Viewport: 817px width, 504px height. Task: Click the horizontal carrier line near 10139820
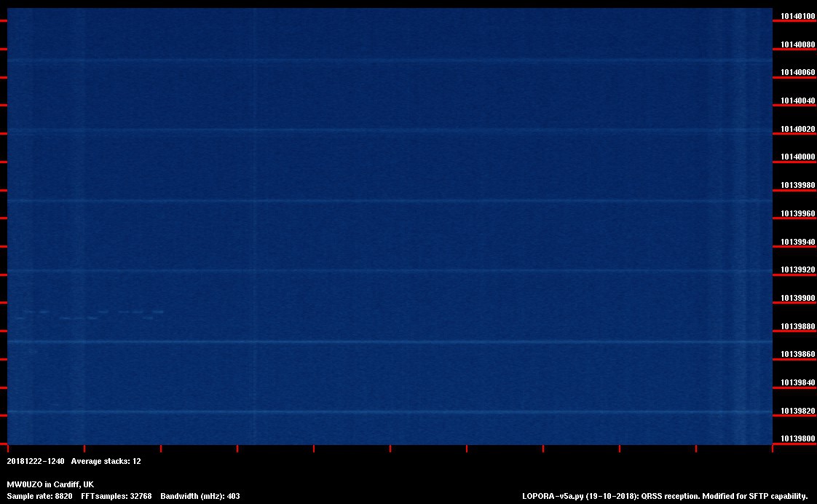tap(386, 412)
